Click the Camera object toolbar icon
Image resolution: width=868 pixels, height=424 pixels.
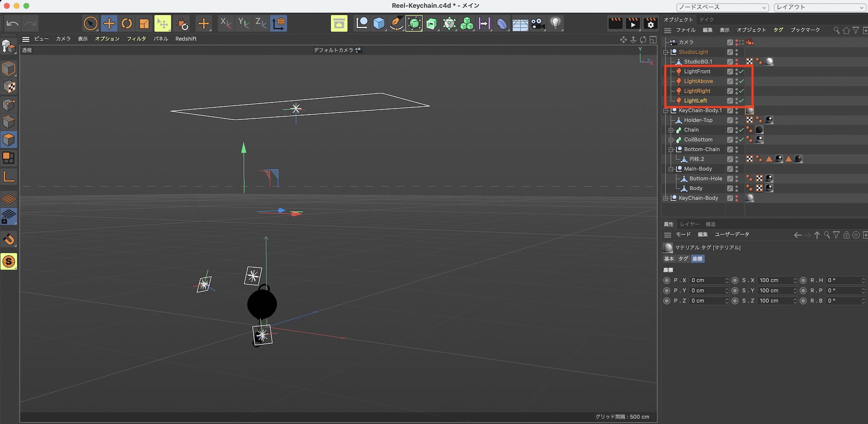click(538, 23)
